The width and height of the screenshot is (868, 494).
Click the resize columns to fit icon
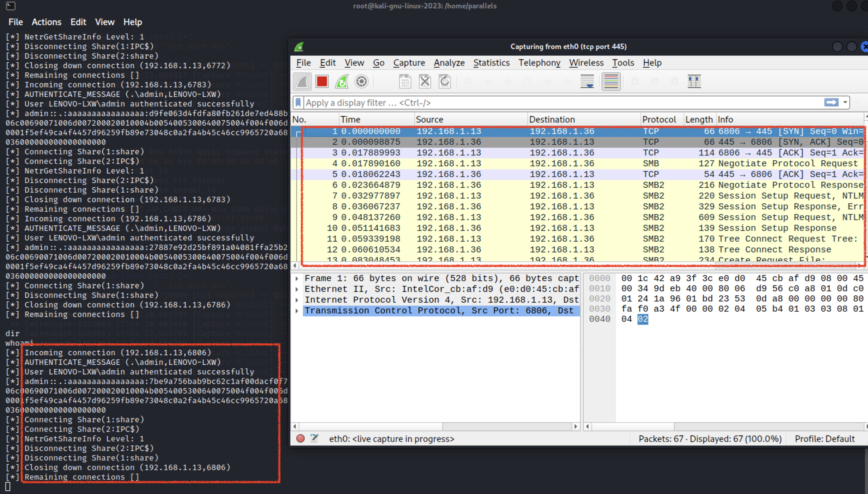coord(694,82)
